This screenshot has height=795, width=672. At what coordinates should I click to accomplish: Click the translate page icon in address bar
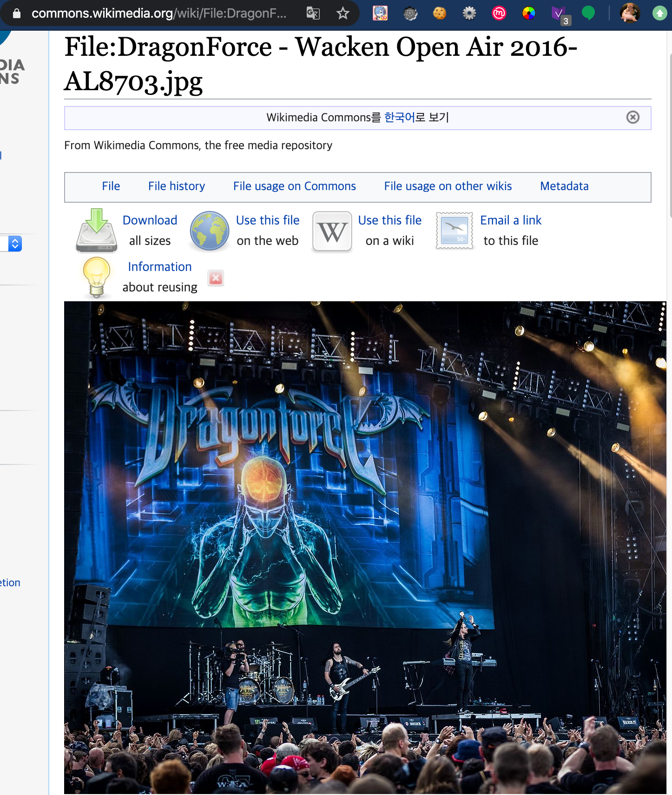coord(313,13)
